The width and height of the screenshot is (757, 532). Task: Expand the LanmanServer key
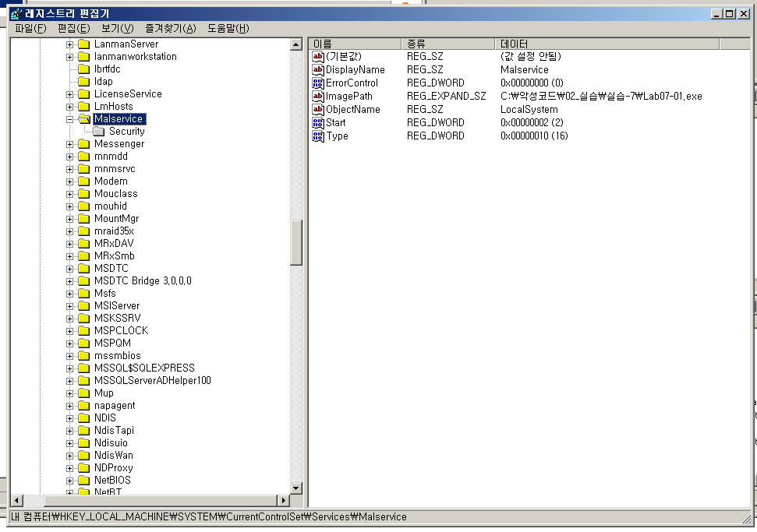(69, 44)
